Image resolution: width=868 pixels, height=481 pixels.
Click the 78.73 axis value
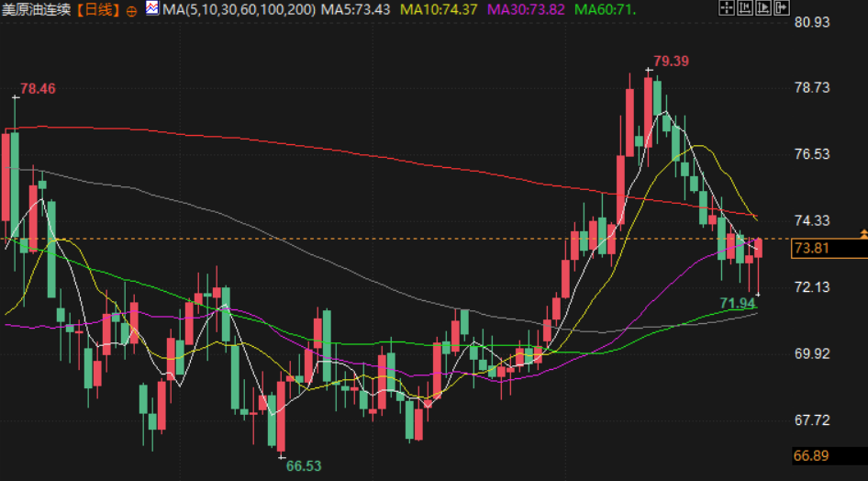(812, 87)
